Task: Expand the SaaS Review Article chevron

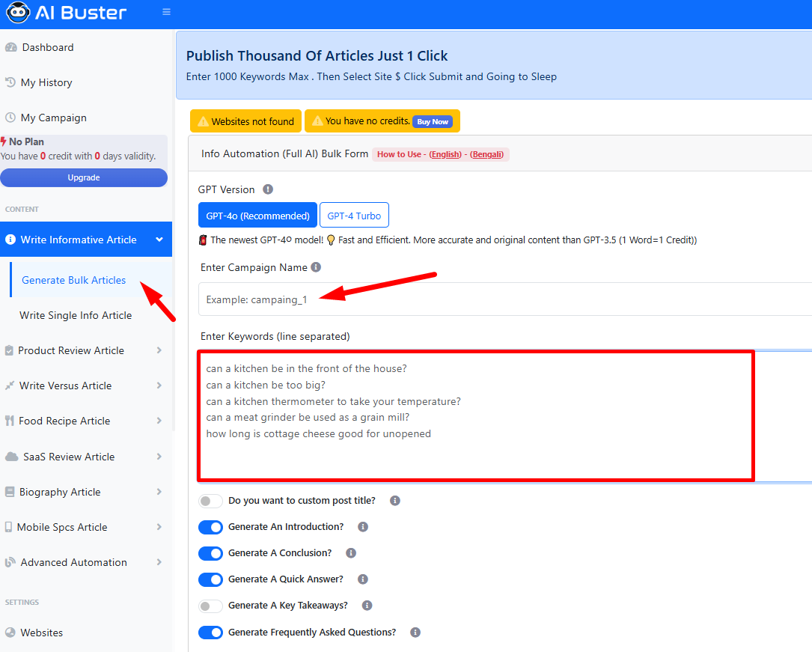Action: 159,457
